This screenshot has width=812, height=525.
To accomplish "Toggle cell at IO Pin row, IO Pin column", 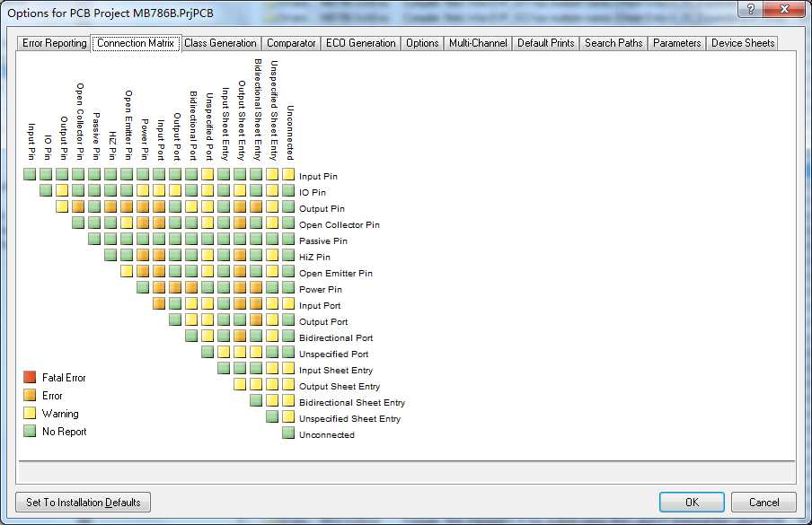I will pyautogui.click(x=46, y=190).
